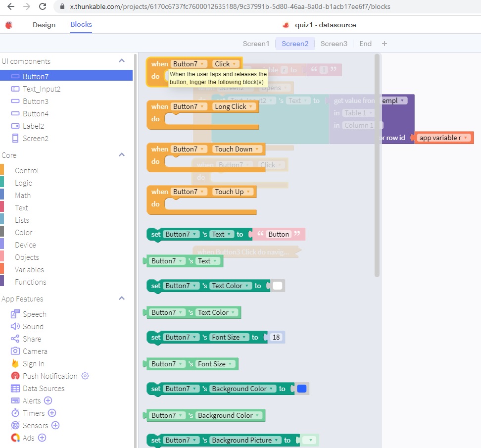Add a new Timers component
This screenshot has height=448, width=481.
pyautogui.click(x=52, y=413)
